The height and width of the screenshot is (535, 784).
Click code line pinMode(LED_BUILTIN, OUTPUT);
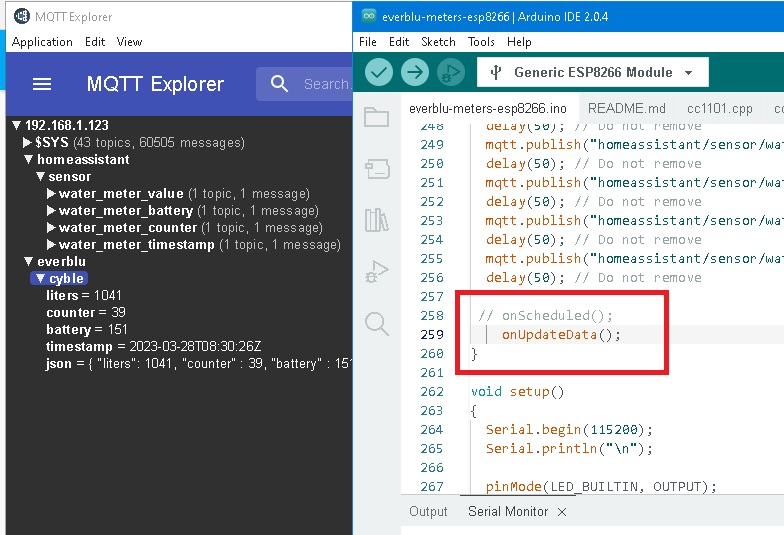click(601, 486)
